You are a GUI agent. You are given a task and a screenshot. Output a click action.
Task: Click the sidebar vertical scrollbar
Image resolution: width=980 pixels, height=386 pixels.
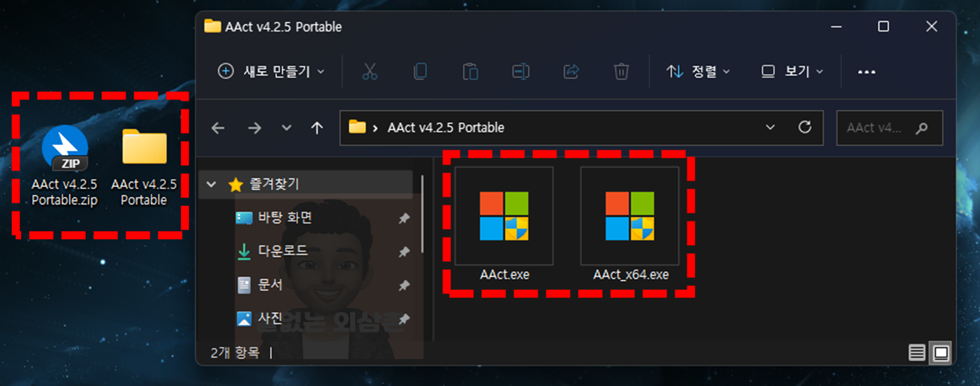click(x=422, y=213)
